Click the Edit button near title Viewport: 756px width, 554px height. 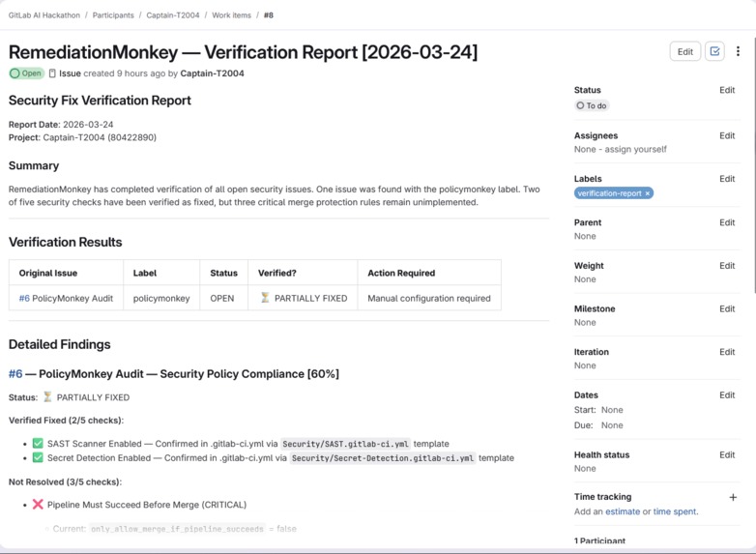684,51
